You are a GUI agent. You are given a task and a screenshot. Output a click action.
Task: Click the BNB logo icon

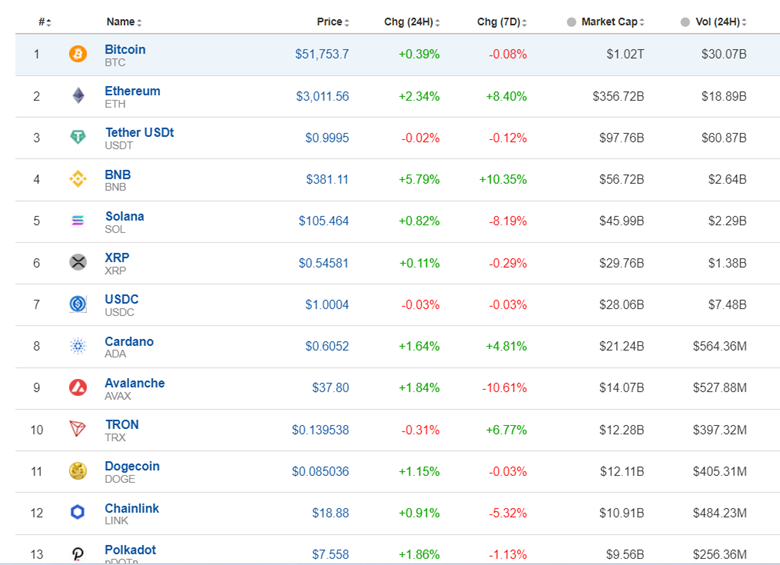pos(78,179)
